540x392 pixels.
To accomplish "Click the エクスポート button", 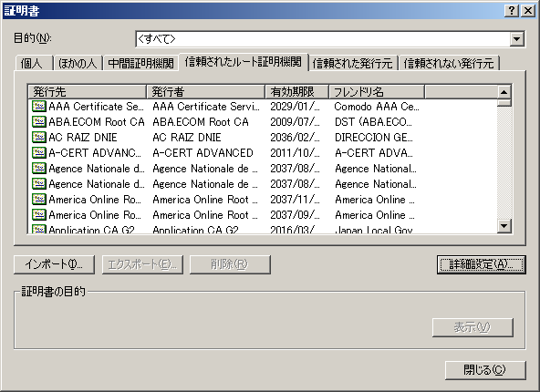I will pos(142,264).
